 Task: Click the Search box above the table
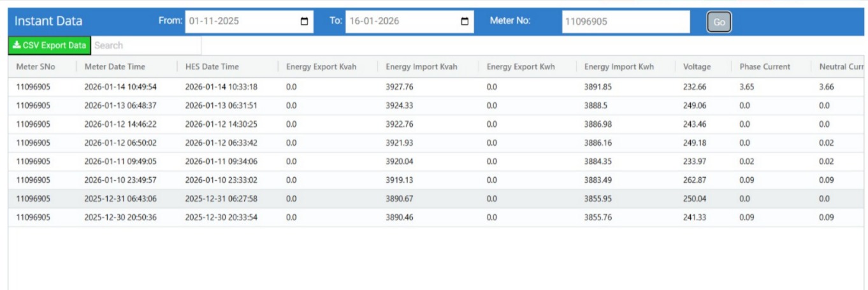[147, 45]
